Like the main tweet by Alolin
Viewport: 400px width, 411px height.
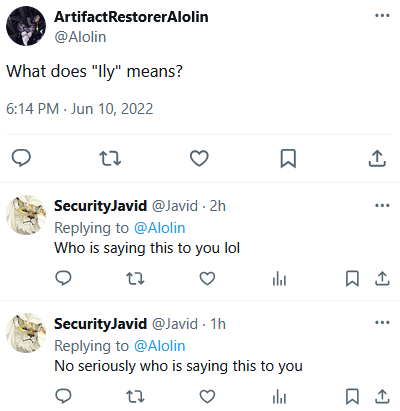tap(199, 158)
